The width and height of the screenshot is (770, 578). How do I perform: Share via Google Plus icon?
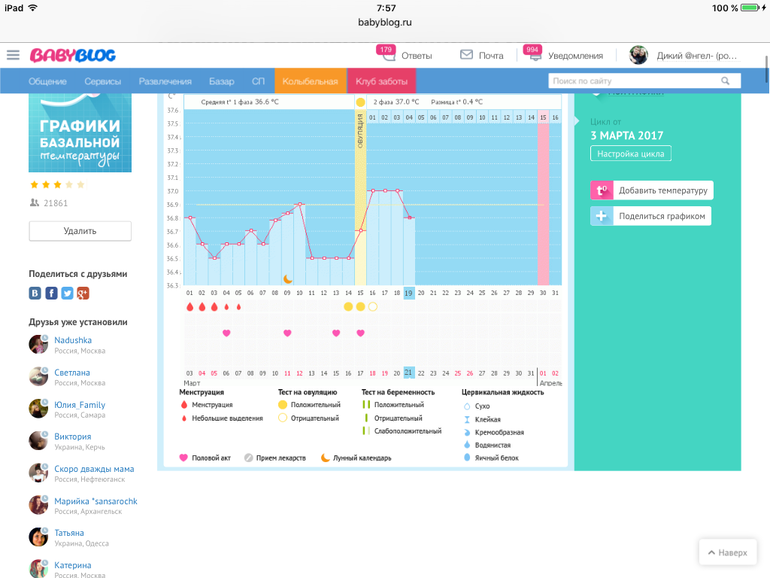click(x=83, y=293)
